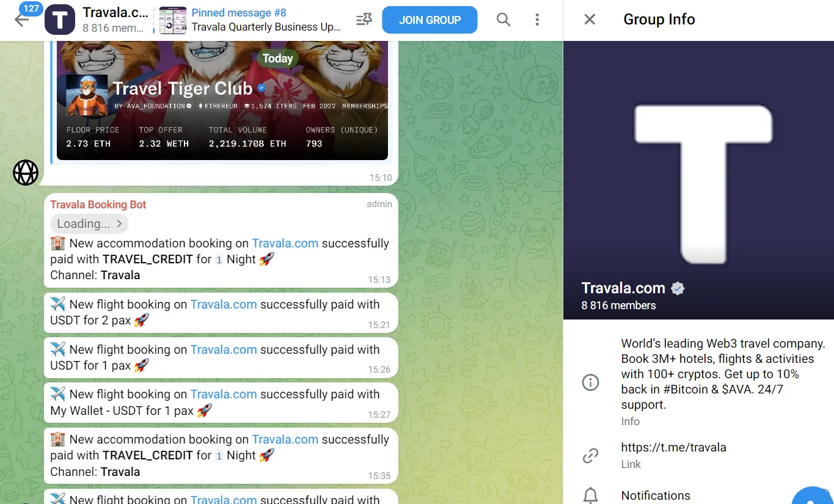Click the blue floating button at bottom-right
The image size is (834, 504).
coord(812,495)
